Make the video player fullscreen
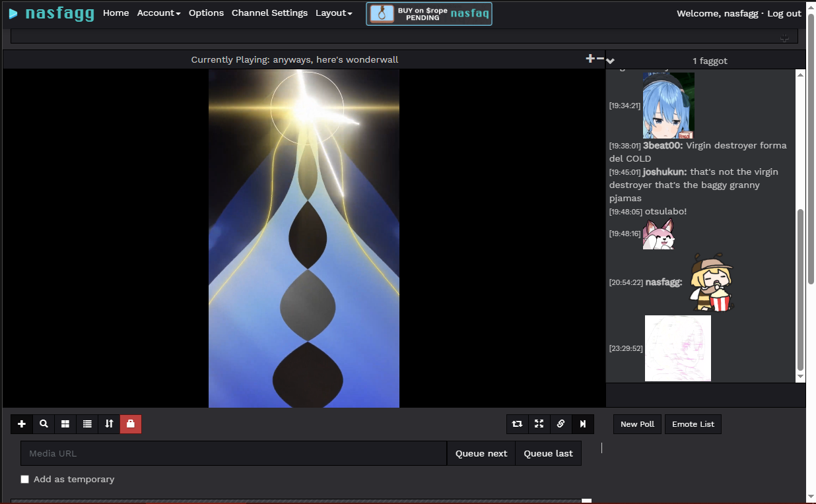 click(x=539, y=424)
